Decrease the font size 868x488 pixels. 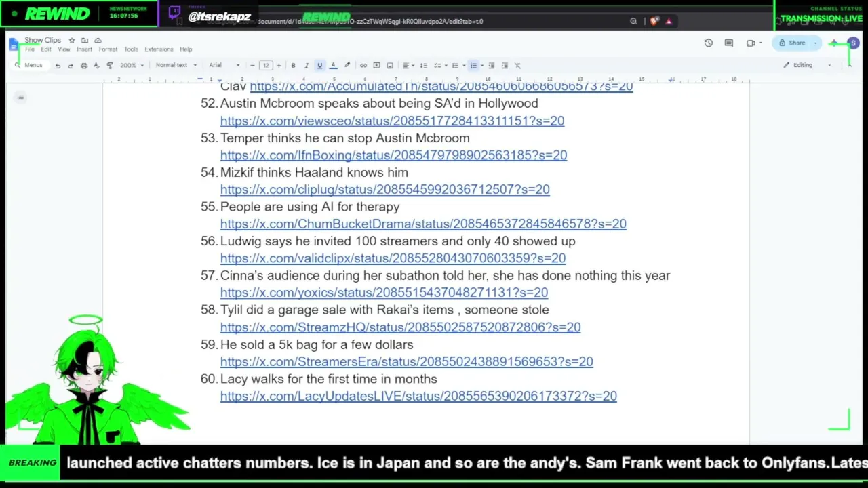click(x=252, y=66)
